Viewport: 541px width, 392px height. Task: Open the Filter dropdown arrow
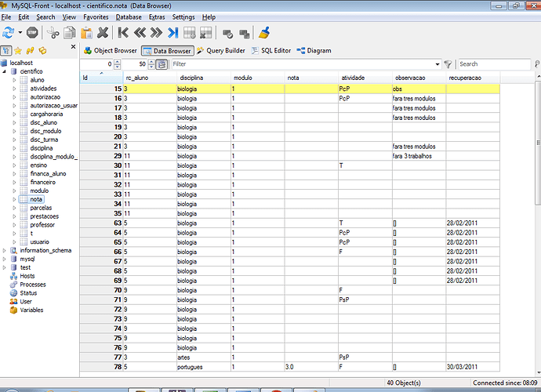point(438,64)
